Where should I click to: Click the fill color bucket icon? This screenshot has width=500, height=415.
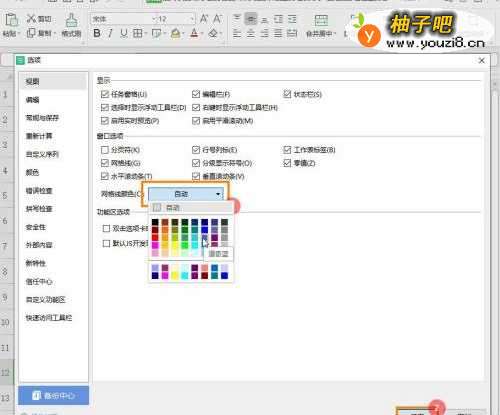(176, 33)
